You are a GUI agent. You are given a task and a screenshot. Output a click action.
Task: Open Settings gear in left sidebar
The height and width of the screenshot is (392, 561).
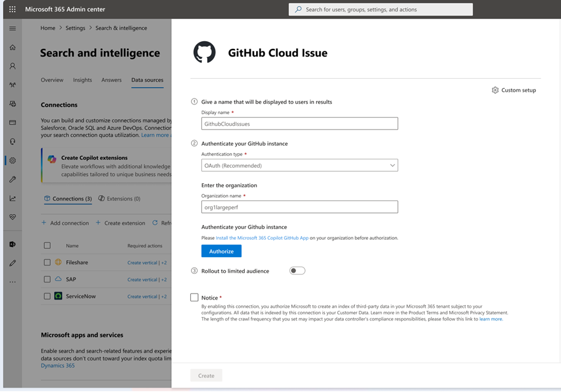[13, 160]
